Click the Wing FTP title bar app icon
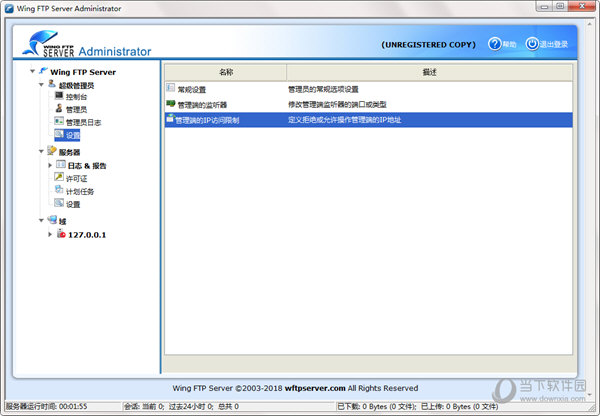 click(x=9, y=8)
